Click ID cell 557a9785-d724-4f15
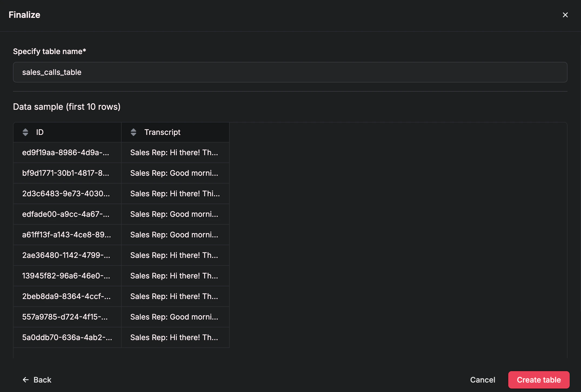581x392 pixels. [65, 317]
